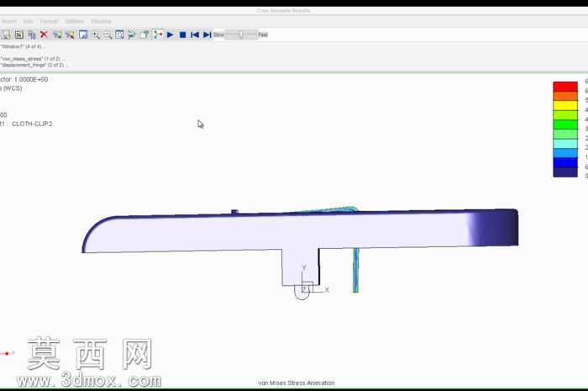Click the yellow legend color swatch
Image resolution: width=588 pixels, height=391 pixels.
565,105
